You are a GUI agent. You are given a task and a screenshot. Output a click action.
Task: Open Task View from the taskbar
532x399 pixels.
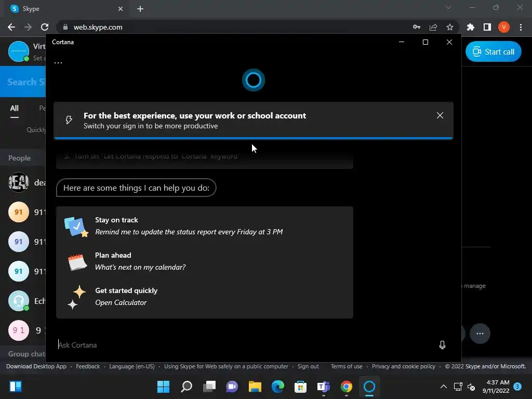coord(209,387)
